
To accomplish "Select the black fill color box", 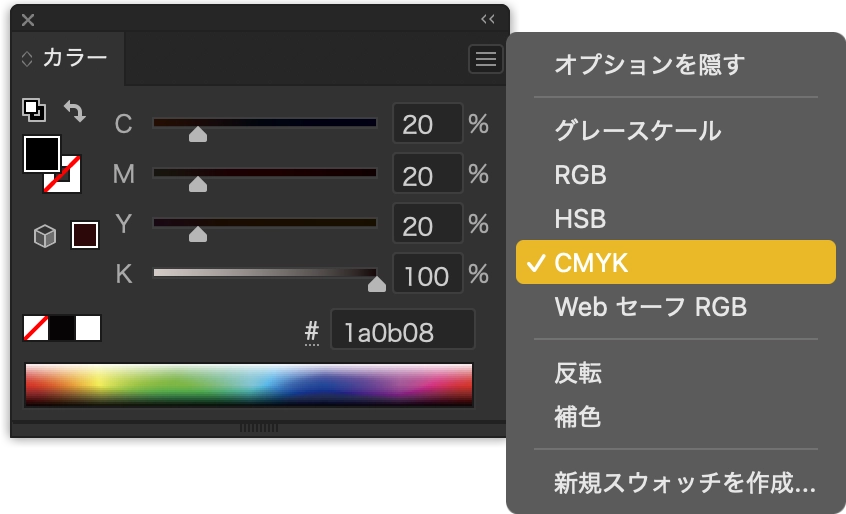I will (42, 154).
